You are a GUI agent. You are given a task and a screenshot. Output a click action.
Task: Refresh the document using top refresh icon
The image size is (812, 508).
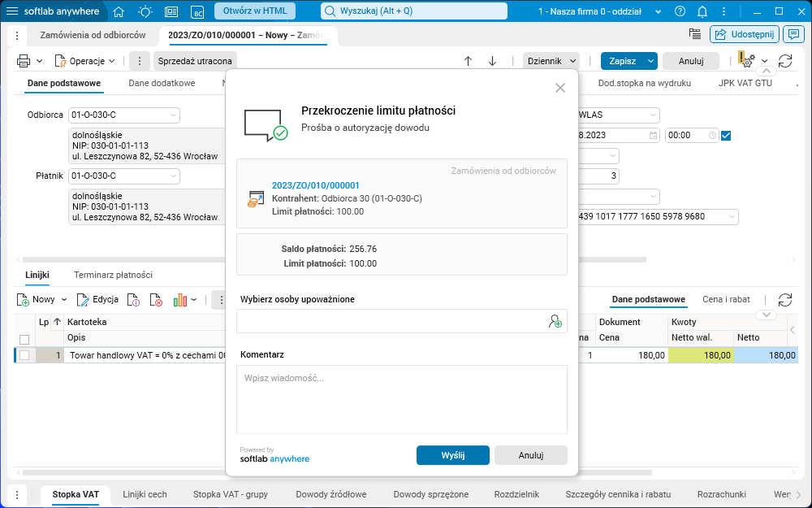[x=785, y=61]
